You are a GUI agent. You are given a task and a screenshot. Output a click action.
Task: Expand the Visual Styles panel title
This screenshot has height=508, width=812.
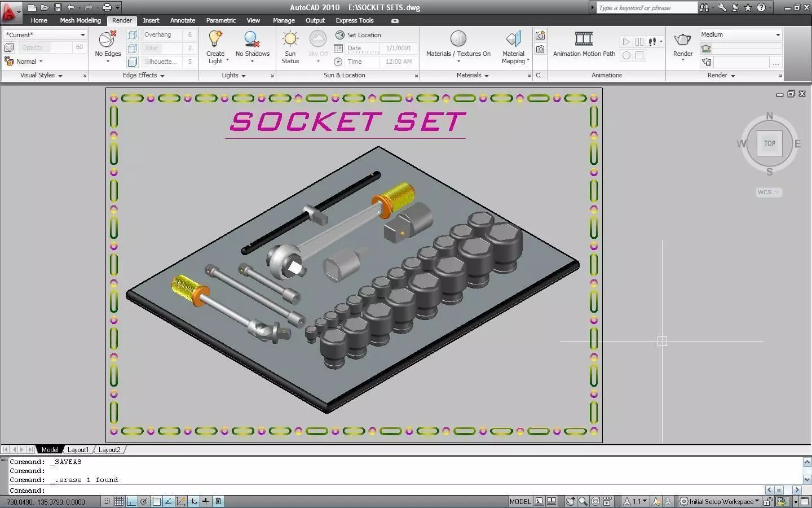pyautogui.click(x=41, y=75)
